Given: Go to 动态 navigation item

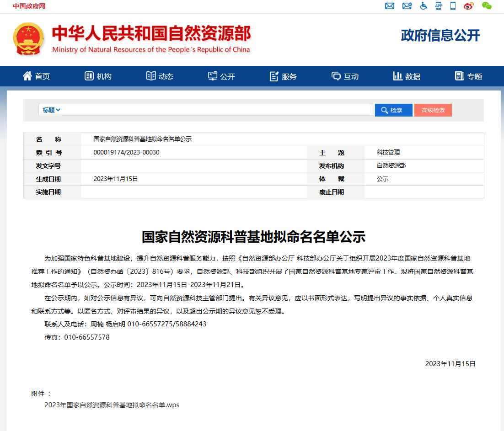Looking at the screenshot, I should click(x=160, y=76).
